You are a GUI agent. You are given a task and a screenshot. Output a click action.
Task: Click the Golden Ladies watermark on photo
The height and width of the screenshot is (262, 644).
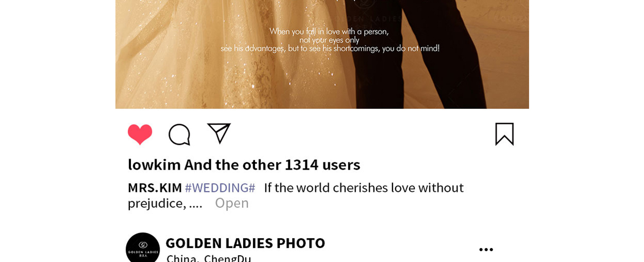pyautogui.click(x=366, y=15)
